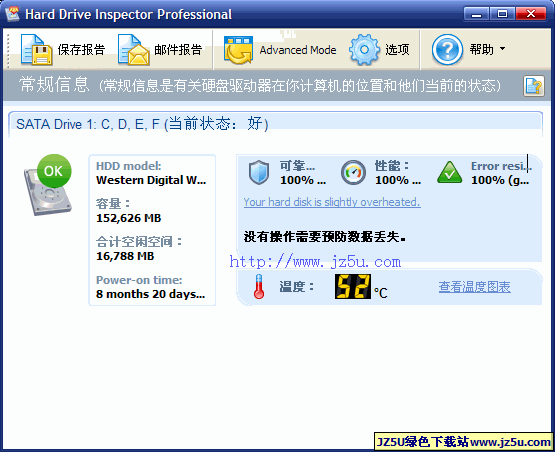Screen dimensions: 555x452
Task: Click the green error resistance checkmark icon
Action: point(450,172)
